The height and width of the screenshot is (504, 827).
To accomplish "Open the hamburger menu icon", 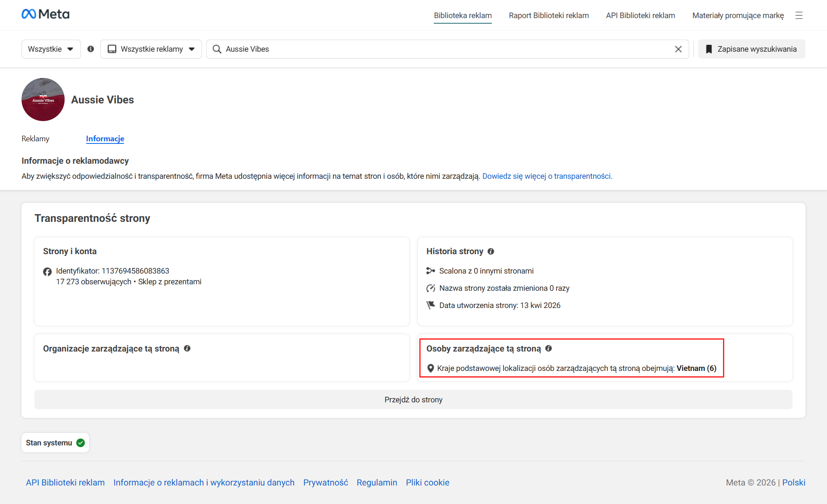I will coord(799,16).
